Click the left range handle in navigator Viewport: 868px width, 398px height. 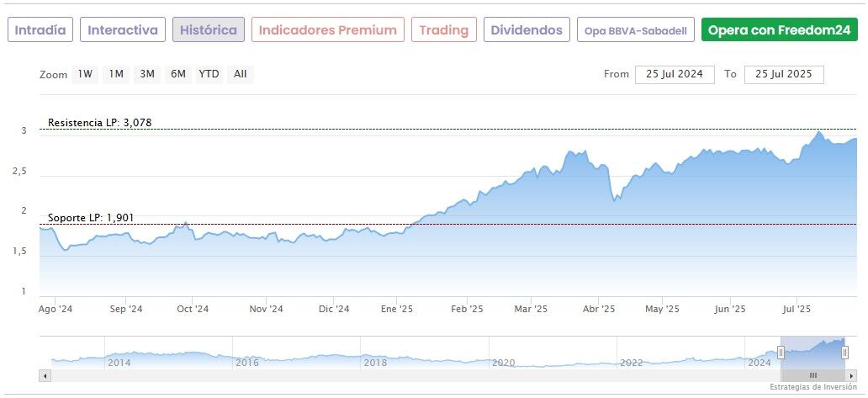[781, 353]
